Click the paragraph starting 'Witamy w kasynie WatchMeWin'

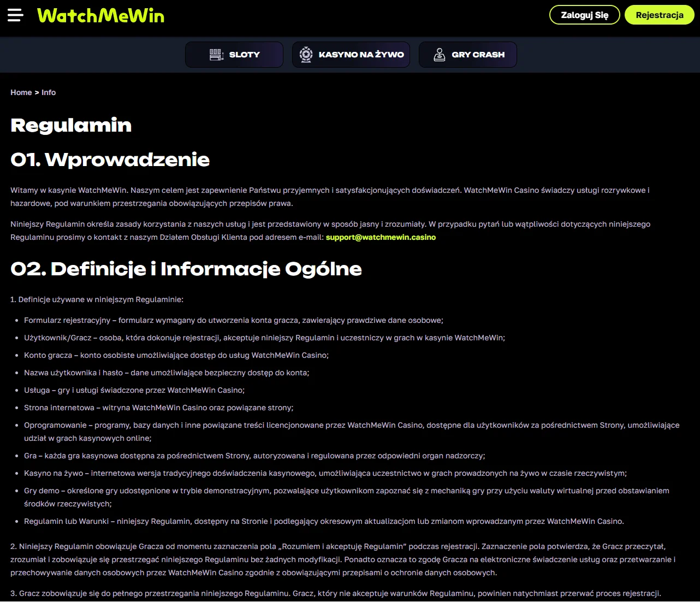point(330,197)
